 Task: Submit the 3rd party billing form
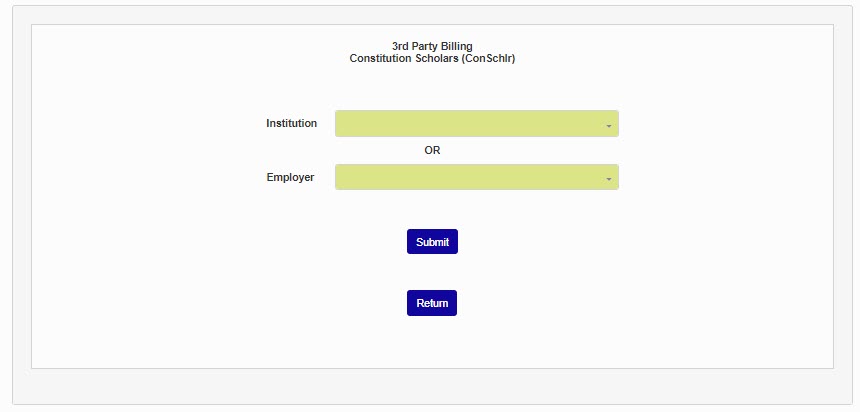(432, 242)
